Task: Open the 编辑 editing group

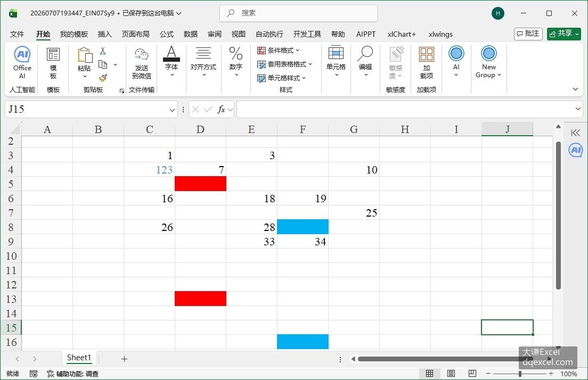Action: (365, 61)
